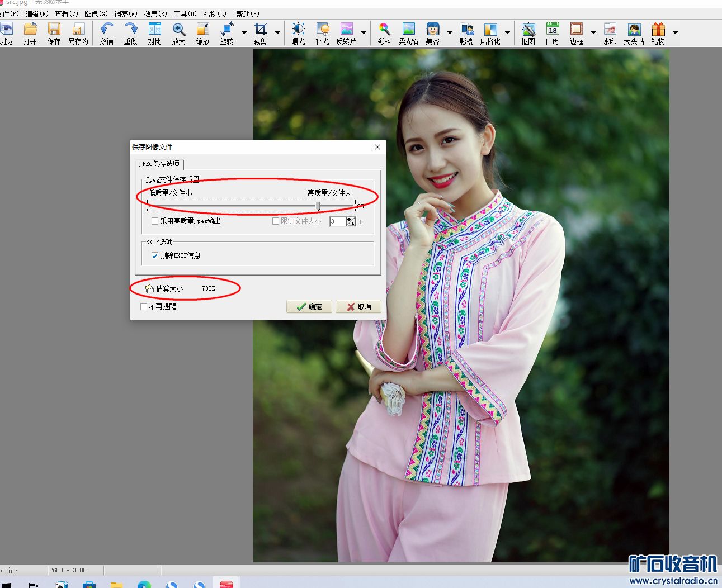This screenshot has width=722, height=588.
Task: Open the dropdown arrow next to 美容
Action: (x=449, y=33)
